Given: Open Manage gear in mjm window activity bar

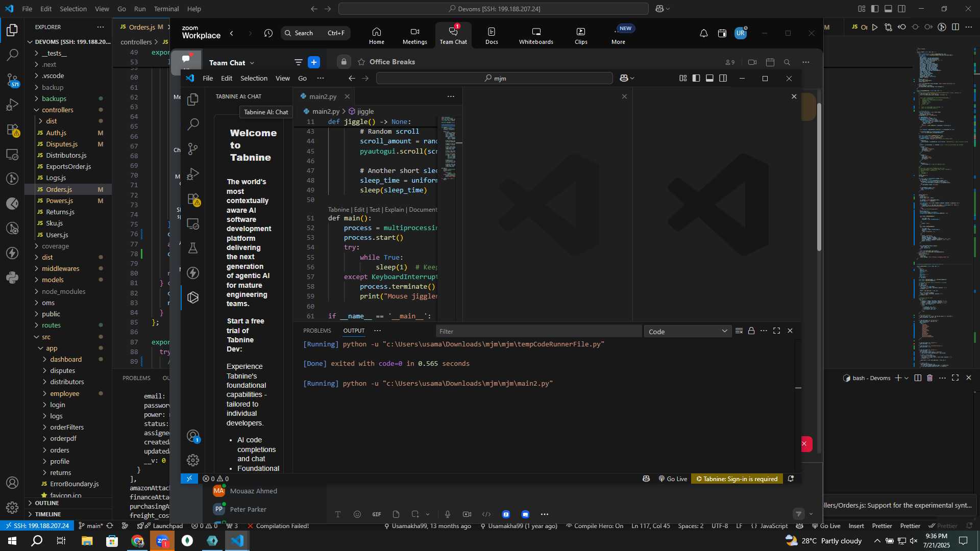Looking at the screenshot, I should pos(193,460).
